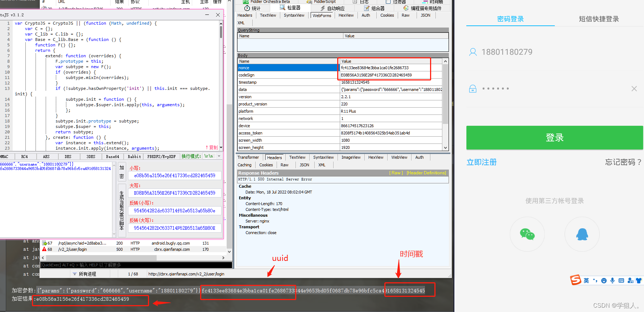Open the 检查器 inspectors tab

coord(290,8)
